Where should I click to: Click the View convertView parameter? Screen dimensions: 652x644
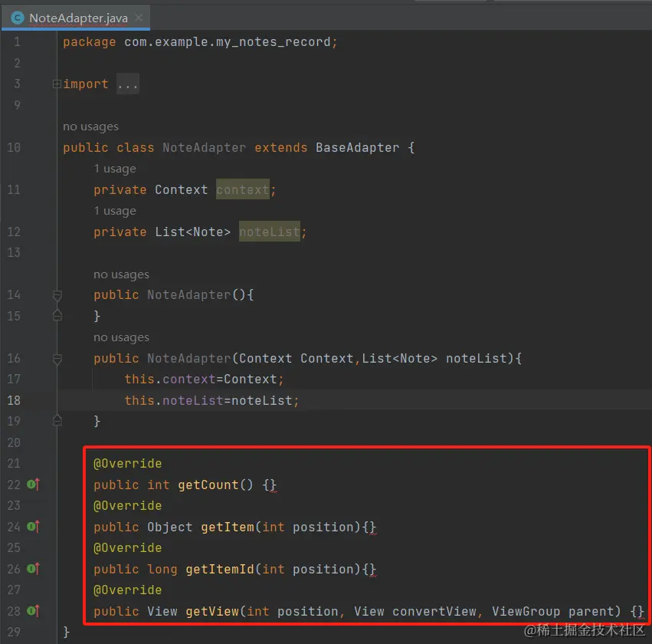pos(415,611)
